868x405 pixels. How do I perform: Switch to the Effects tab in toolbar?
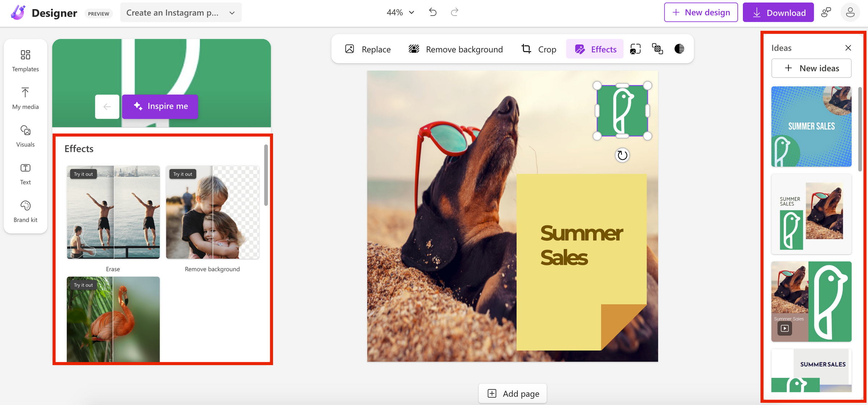click(595, 49)
